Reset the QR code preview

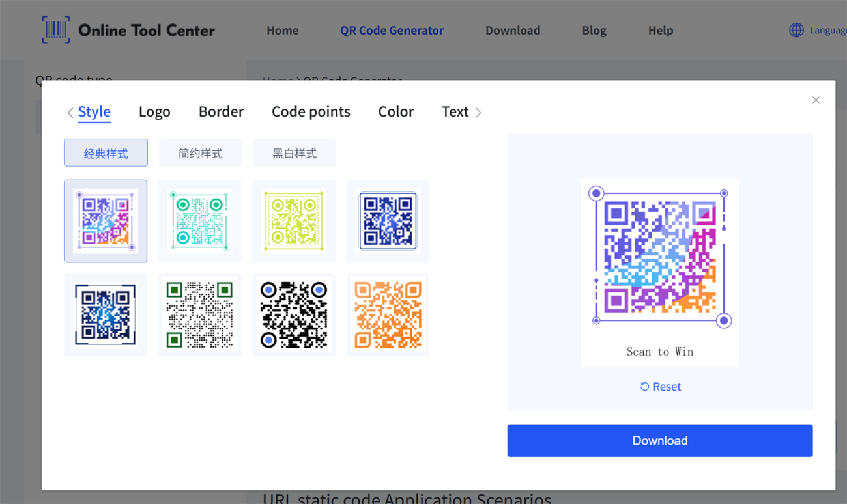point(660,387)
